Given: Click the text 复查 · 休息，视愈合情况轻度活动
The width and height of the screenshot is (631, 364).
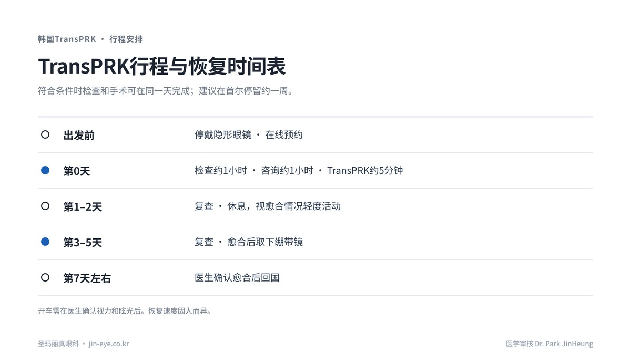Looking at the screenshot, I should click(x=268, y=206).
